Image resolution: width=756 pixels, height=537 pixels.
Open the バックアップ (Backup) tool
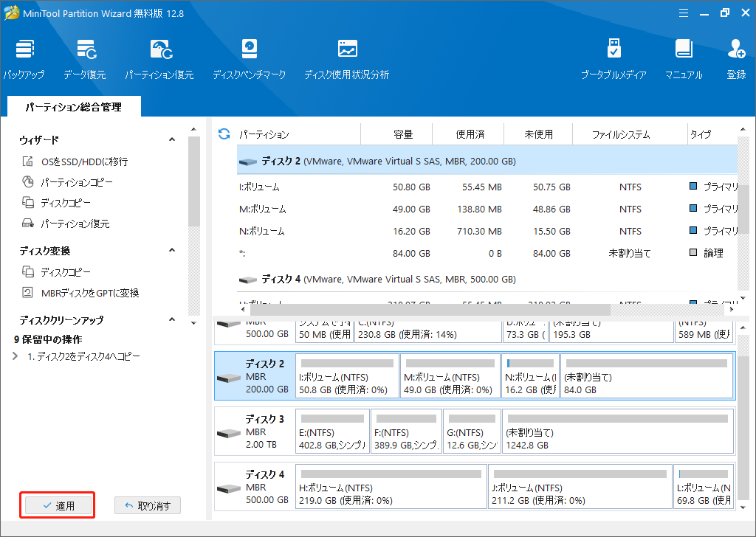(24, 59)
